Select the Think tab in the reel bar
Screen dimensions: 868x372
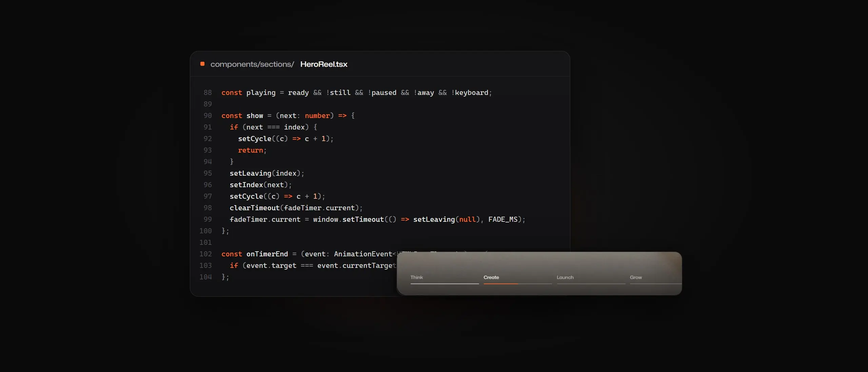pyautogui.click(x=416, y=277)
